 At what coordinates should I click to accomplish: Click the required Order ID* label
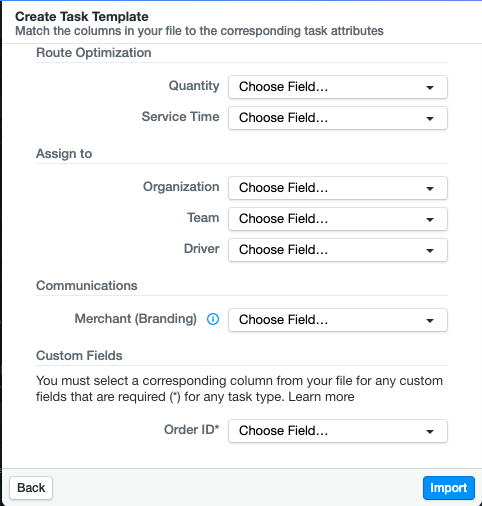[192, 430]
